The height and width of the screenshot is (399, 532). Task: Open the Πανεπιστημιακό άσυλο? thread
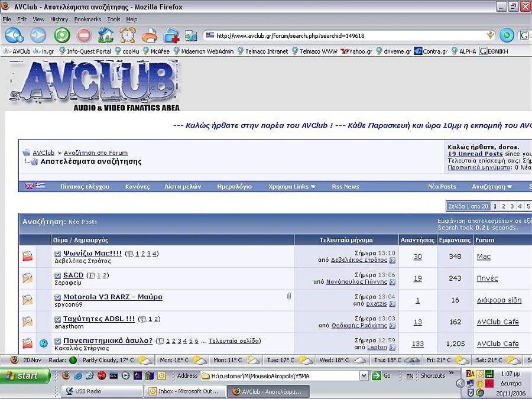[x=108, y=340]
